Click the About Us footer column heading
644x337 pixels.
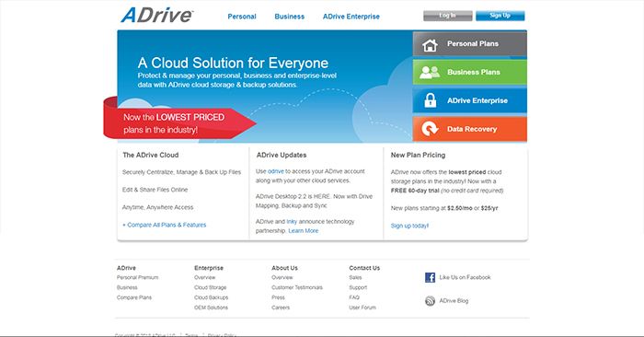pyautogui.click(x=284, y=268)
